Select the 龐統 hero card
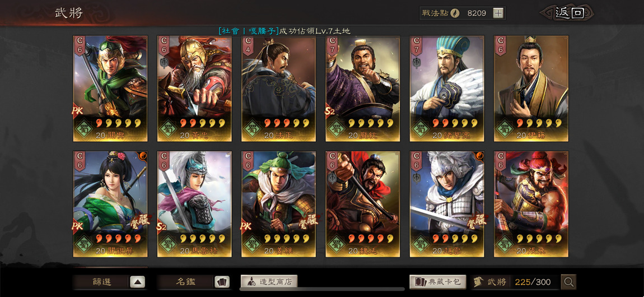Screen dimensions: 644x297 [363, 89]
